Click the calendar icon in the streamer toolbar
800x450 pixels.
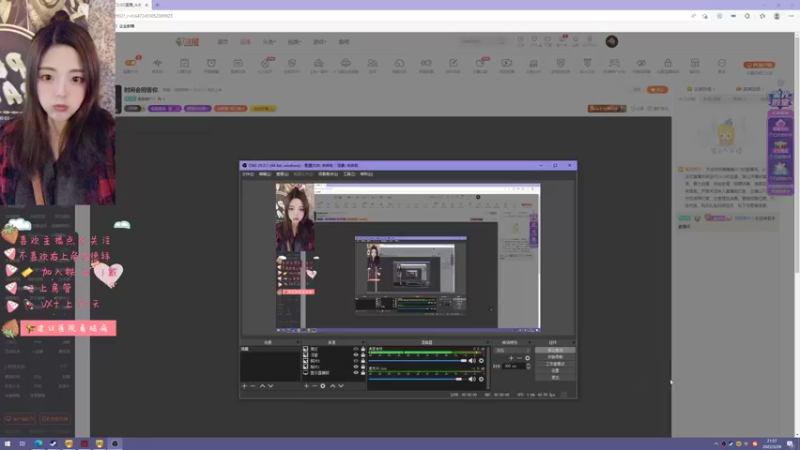(x=238, y=63)
